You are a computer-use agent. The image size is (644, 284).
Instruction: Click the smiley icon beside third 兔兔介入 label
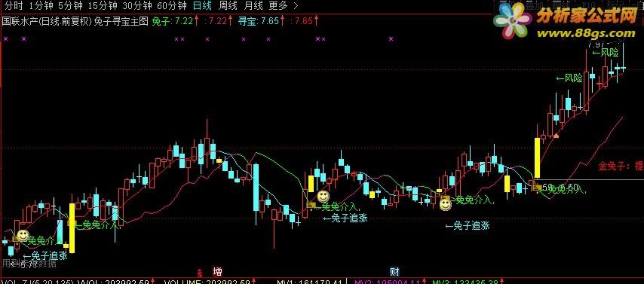tap(445, 204)
